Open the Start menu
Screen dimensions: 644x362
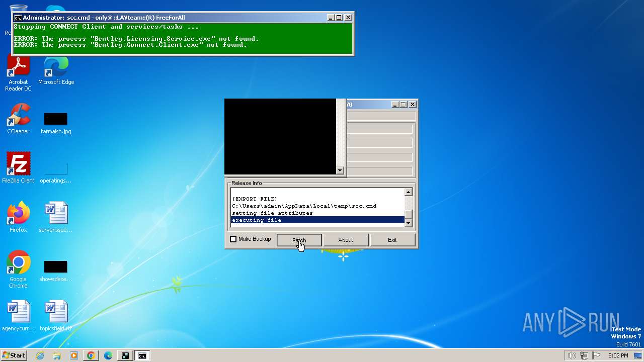pyautogui.click(x=14, y=355)
